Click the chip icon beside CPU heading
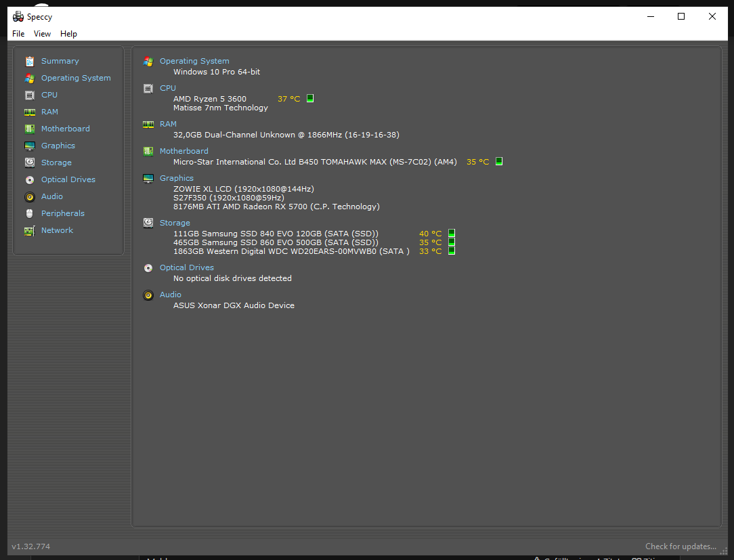Viewport: 734px width, 560px height. [148, 89]
